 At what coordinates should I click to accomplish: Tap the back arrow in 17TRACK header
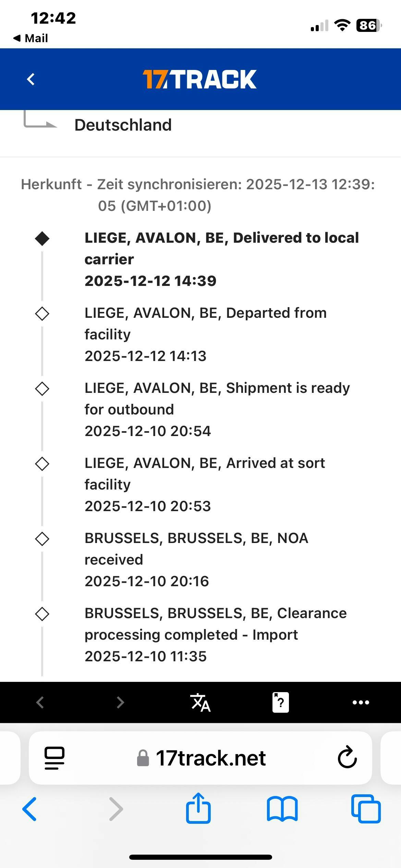[31, 79]
